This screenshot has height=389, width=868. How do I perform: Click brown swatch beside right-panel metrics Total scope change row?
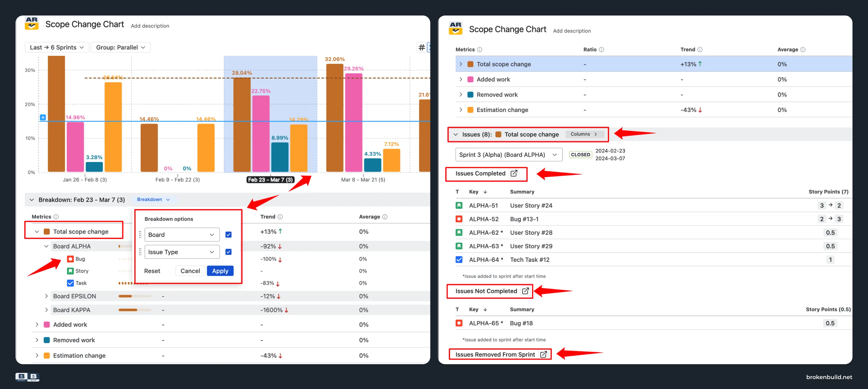[470, 64]
